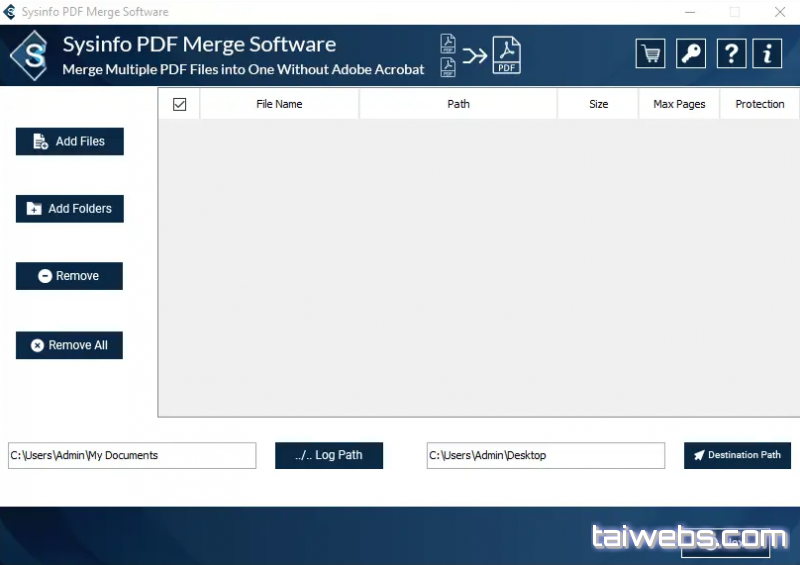
Task: Open the Log Path browse button
Action: (329, 455)
